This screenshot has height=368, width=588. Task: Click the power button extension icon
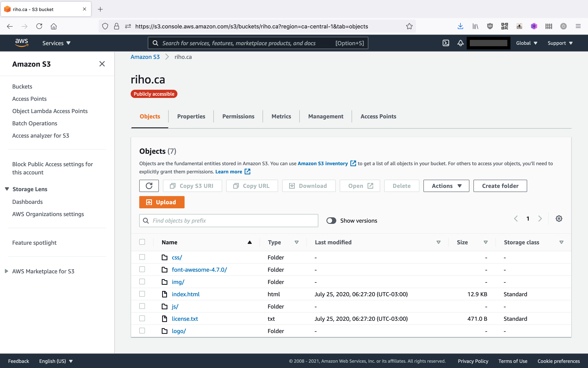tap(563, 26)
